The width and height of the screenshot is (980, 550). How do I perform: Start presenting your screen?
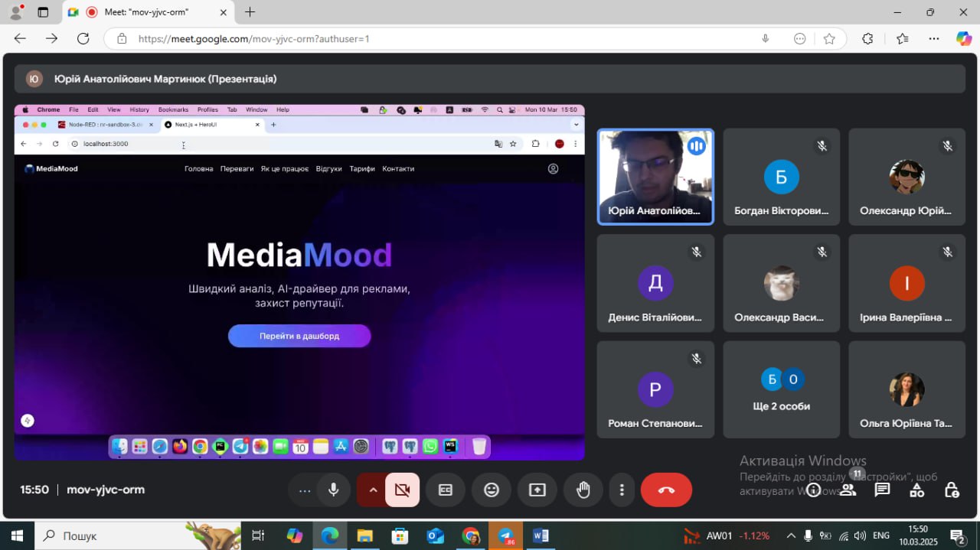coord(537,490)
